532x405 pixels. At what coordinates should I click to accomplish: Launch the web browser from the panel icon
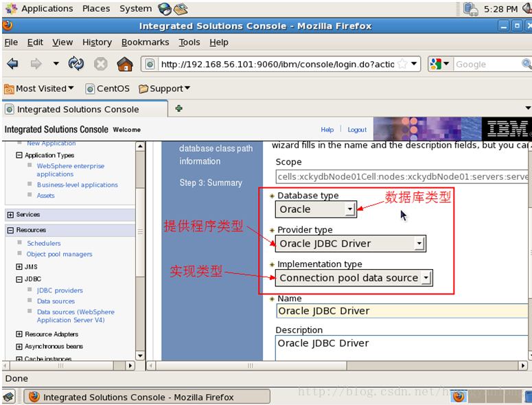click(x=165, y=9)
